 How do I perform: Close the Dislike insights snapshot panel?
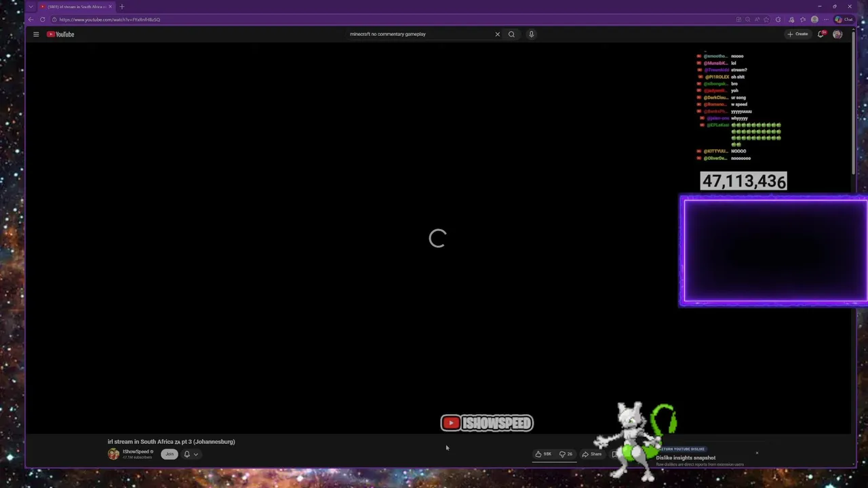[757, 453]
